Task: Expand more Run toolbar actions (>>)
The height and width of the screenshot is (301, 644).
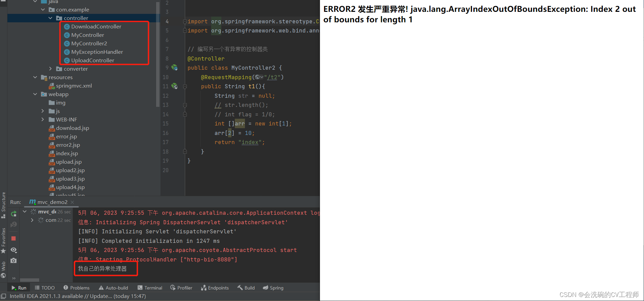Action: pyautogui.click(x=14, y=278)
